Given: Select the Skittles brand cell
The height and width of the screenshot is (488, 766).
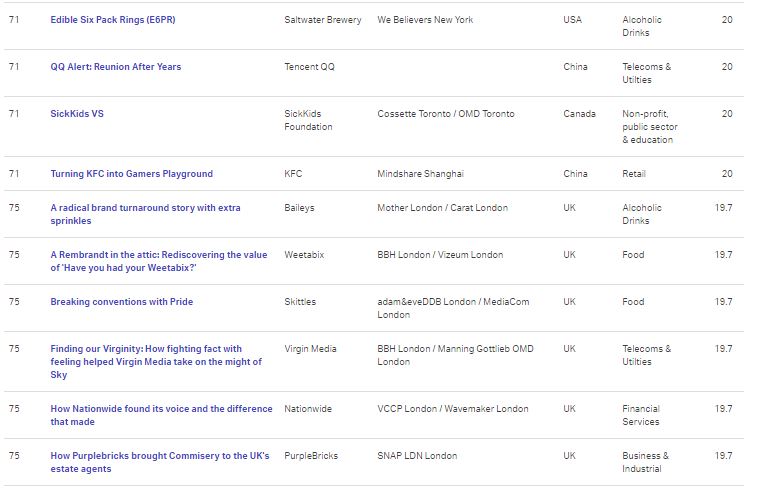Looking at the screenshot, I should coord(300,301).
